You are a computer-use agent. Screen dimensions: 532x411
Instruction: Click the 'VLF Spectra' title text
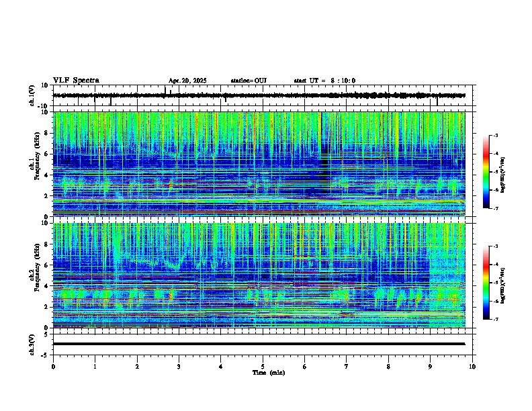click(x=76, y=81)
